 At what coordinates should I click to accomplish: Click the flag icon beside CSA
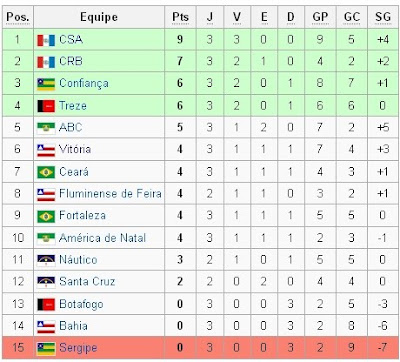coord(46,40)
